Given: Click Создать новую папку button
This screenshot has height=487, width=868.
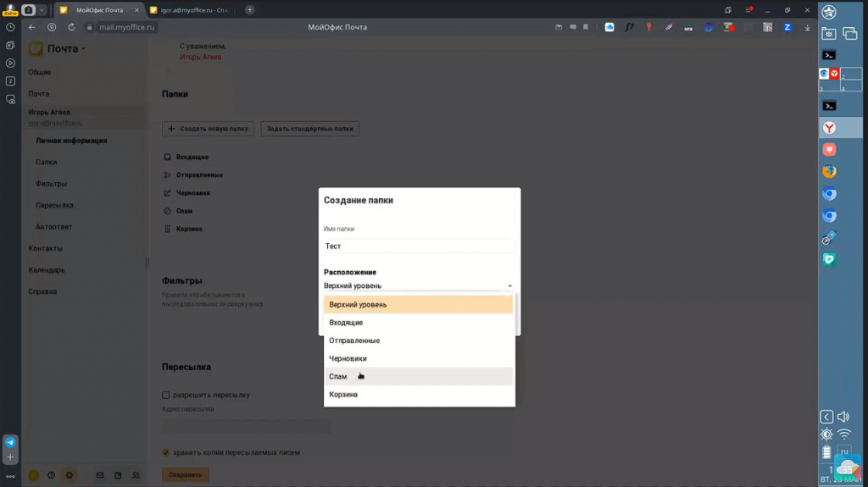Looking at the screenshot, I should click(x=209, y=129).
